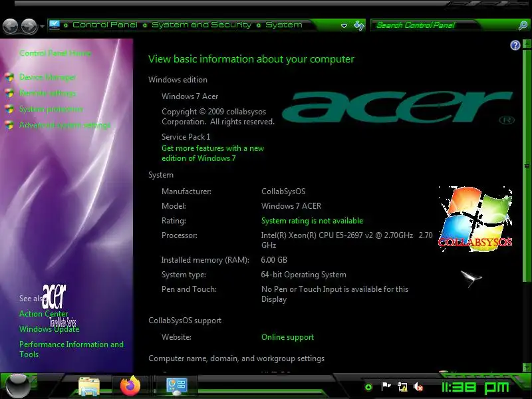Click the large Acer logo image
The width and height of the screenshot is (532, 399).
click(x=398, y=107)
